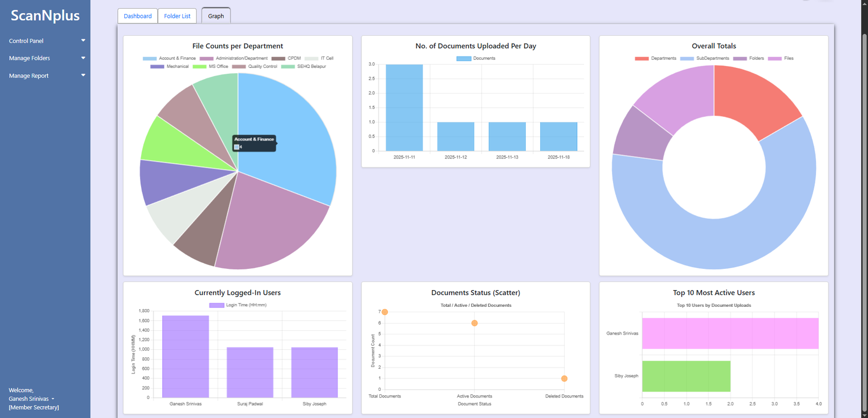Click the Account & Finance chart tooltip

tap(254, 143)
